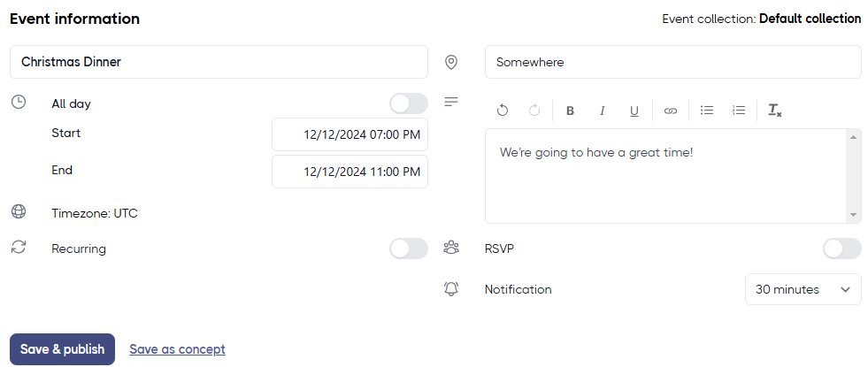Toggle bold text formatting

(x=571, y=111)
